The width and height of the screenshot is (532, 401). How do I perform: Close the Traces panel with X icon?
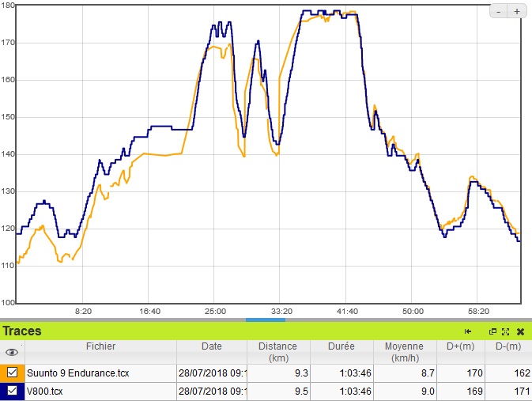point(520,331)
